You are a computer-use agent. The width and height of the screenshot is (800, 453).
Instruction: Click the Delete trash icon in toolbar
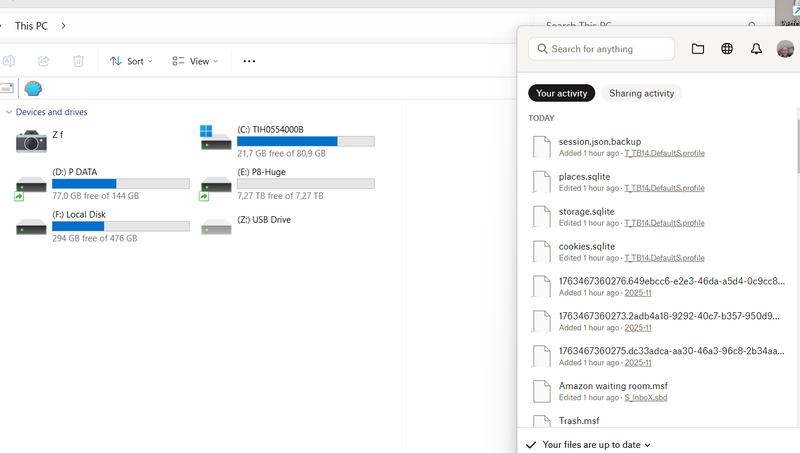click(78, 61)
